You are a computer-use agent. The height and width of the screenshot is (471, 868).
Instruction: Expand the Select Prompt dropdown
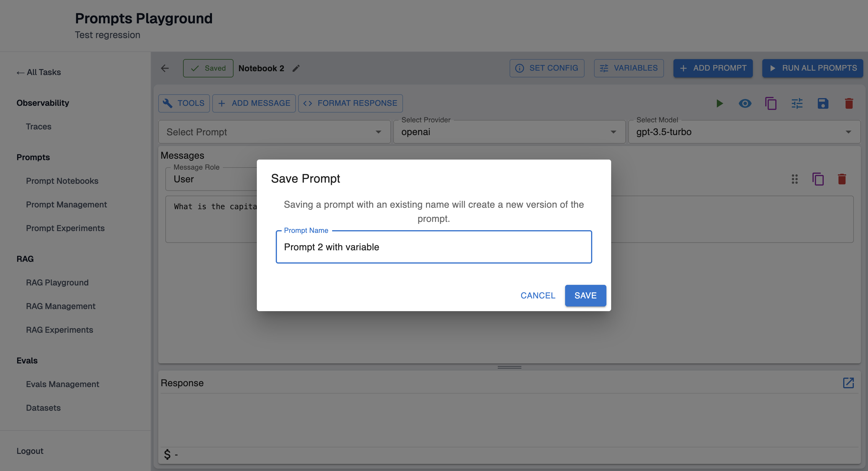tap(274, 132)
